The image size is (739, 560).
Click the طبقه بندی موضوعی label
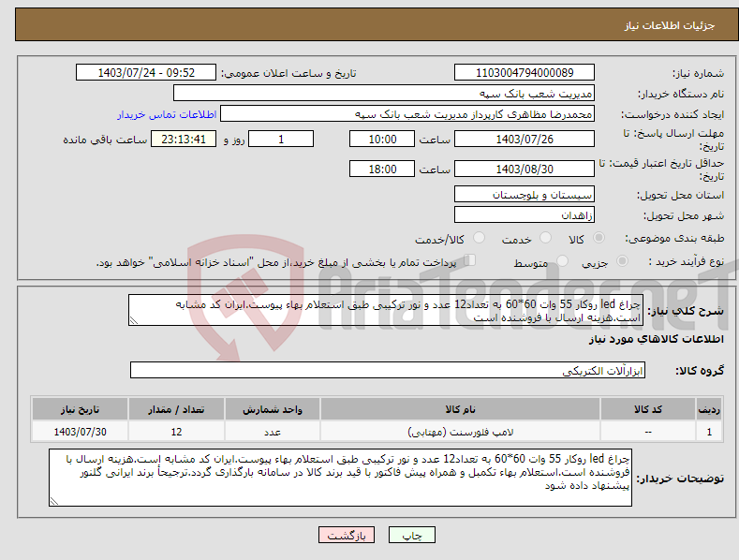point(674,238)
